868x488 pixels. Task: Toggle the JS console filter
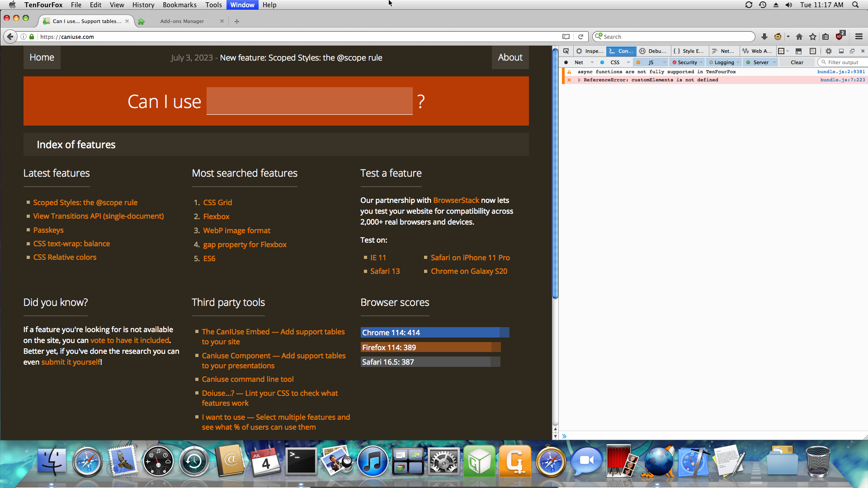pyautogui.click(x=651, y=62)
